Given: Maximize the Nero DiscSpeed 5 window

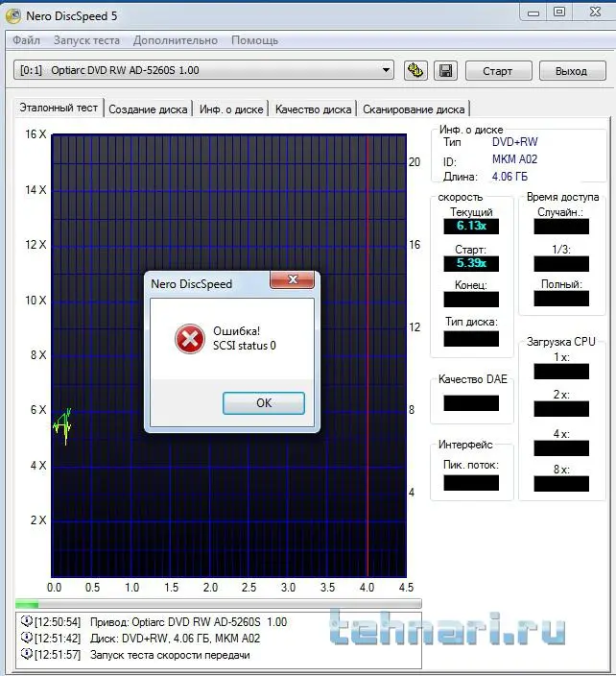Looking at the screenshot, I should click(558, 12).
